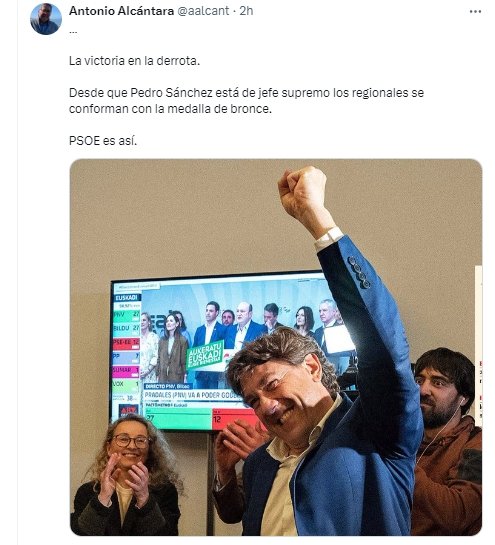
Task: Open Antonio Alcántara's profile avatar
Action: (x=46, y=19)
